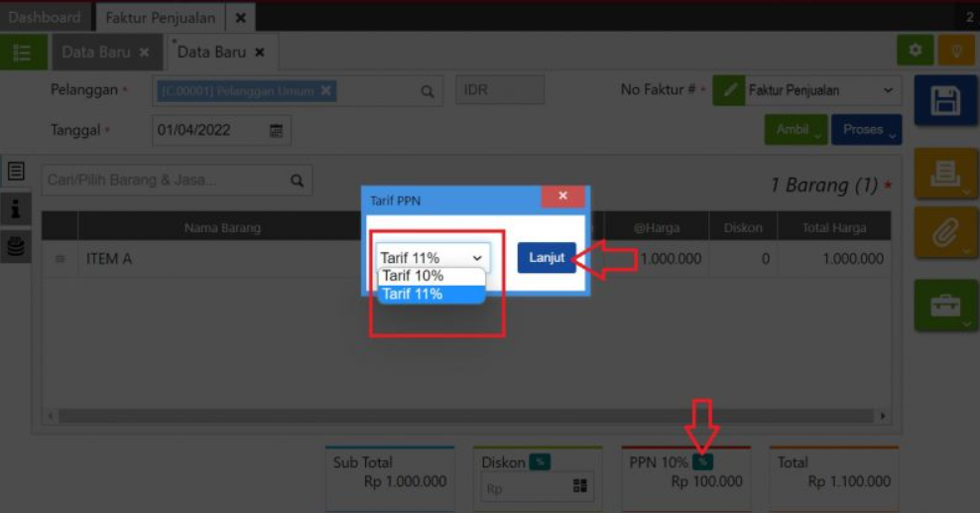The height and width of the screenshot is (513, 980).
Task: Choose Tarif 11% option in list
Action: [x=413, y=294]
